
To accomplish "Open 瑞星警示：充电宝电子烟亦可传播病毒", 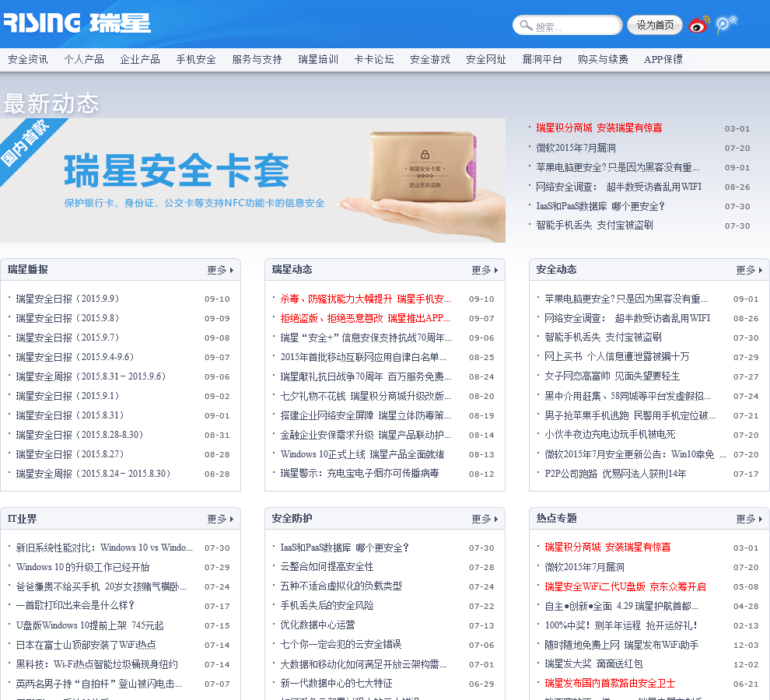I will [359, 474].
